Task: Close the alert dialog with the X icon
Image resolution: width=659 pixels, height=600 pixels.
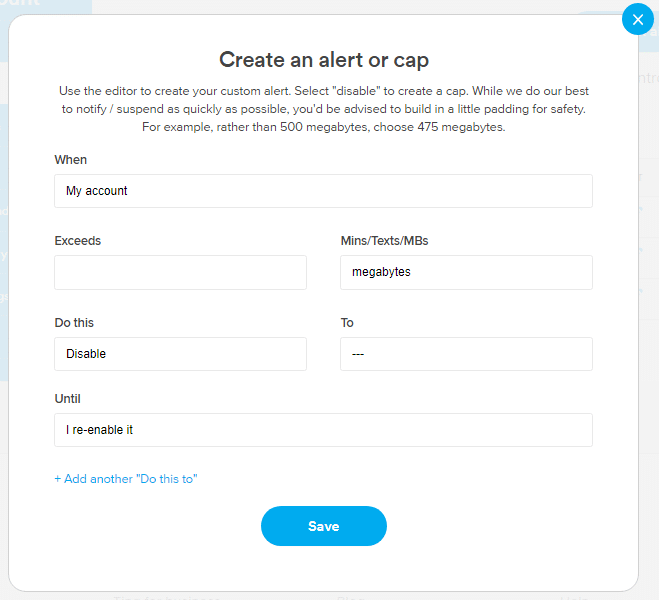Action: [638, 19]
